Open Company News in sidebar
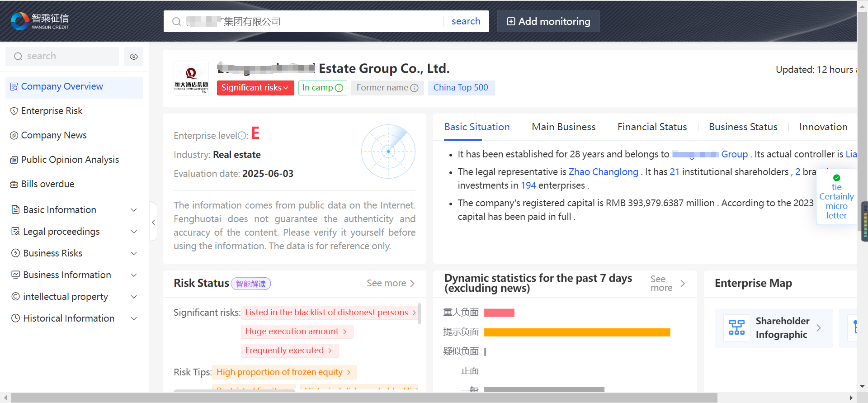The width and height of the screenshot is (868, 403). (x=74, y=135)
